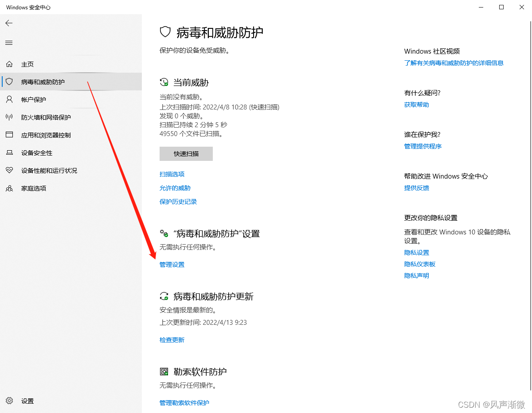Click the device health heart icon
532x413 pixels.
tap(9, 171)
